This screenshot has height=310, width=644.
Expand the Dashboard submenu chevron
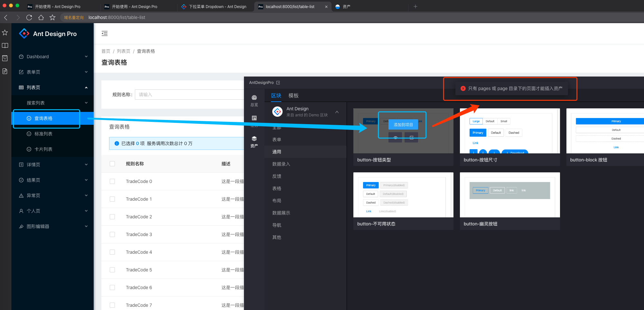(86, 57)
